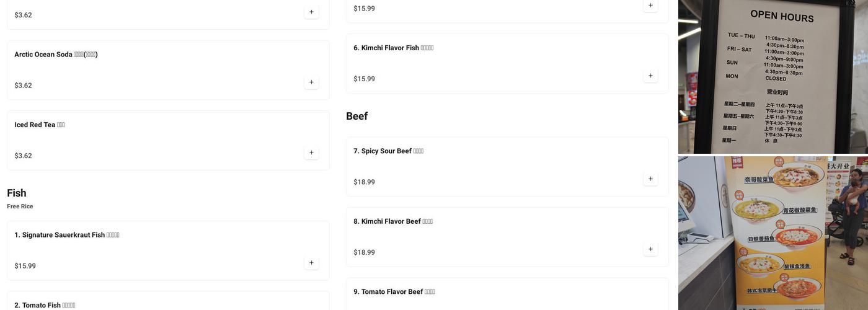View the fish dish poster photo

click(773, 233)
